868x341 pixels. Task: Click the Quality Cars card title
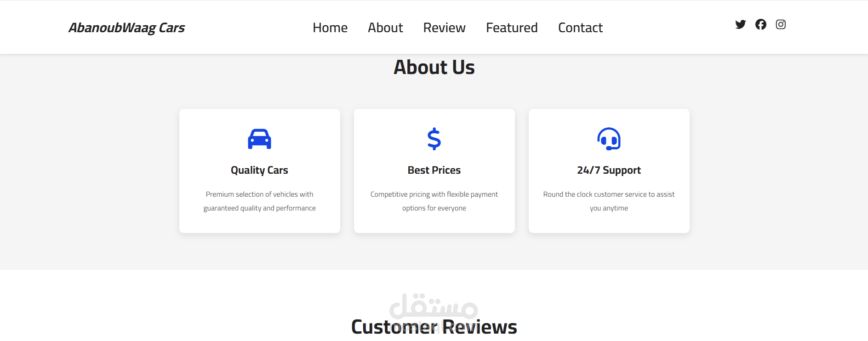click(259, 170)
